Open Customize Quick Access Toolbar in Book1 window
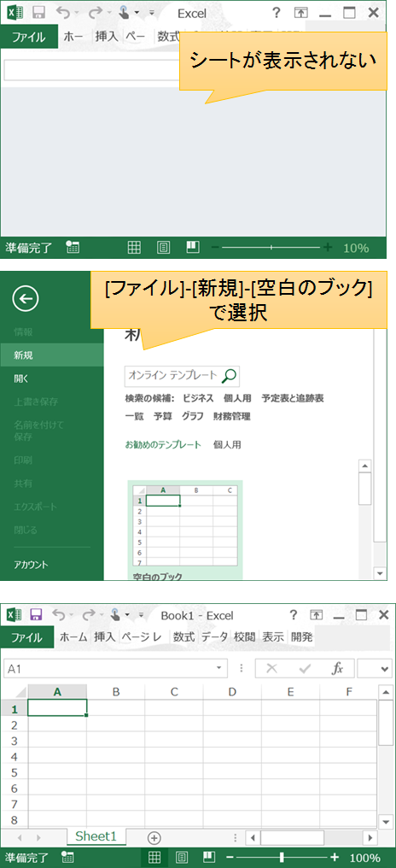Viewport: 396px width, 868px height. tap(141, 615)
